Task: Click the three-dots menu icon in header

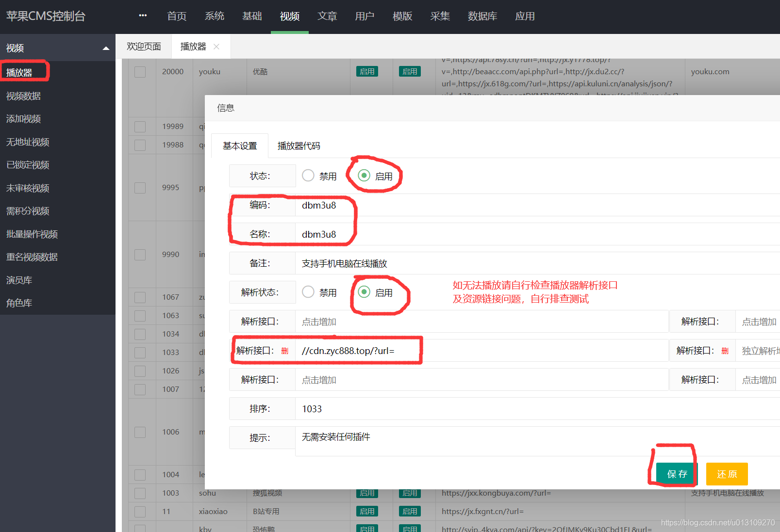Action: 143,16
